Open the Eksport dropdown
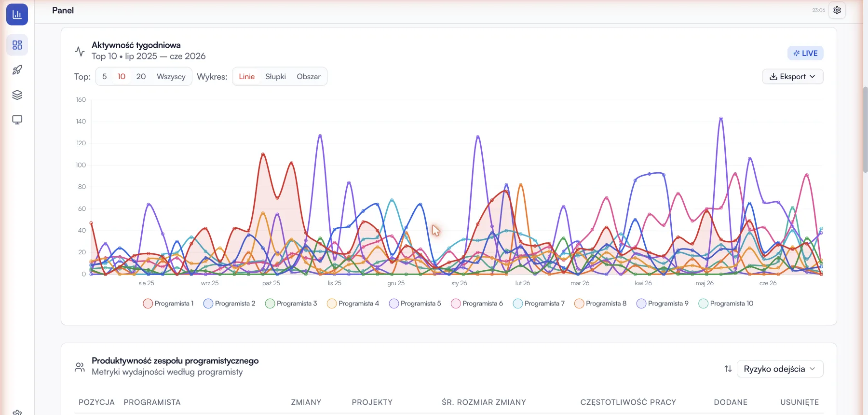868x415 pixels. click(793, 77)
